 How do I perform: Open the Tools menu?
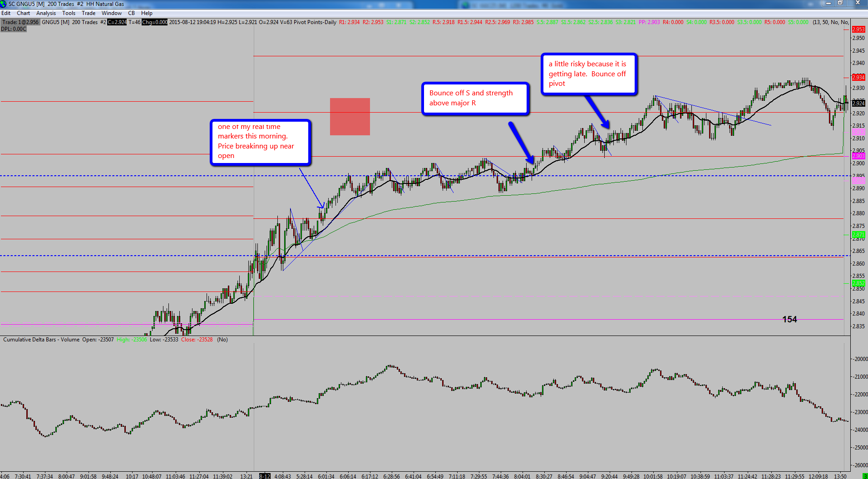pyautogui.click(x=69, y=13)
